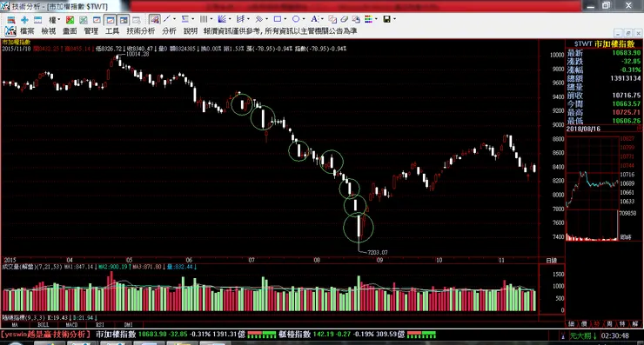Click the inner child-window restore button
Viewport: 644px width, 345px height.
click(628, 33)
